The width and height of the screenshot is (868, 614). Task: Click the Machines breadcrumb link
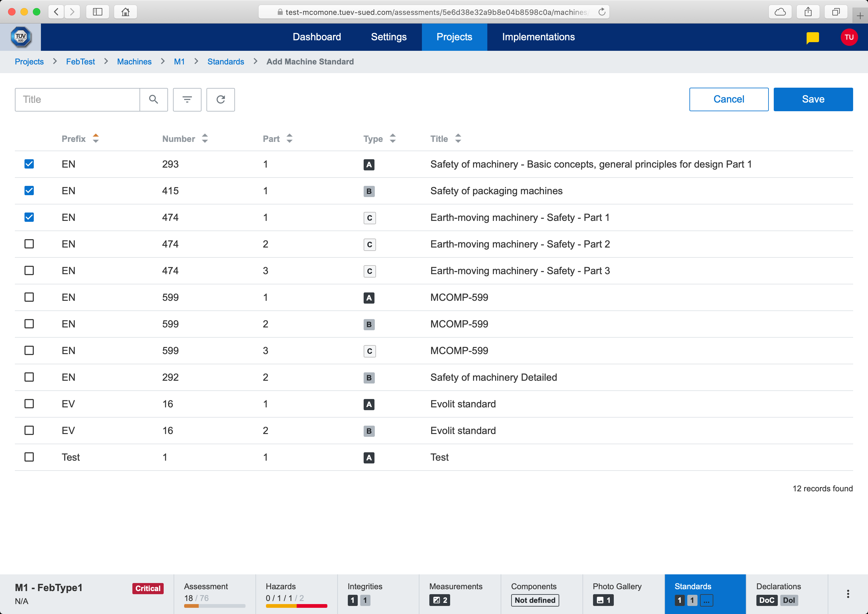(x=134, y=62)
